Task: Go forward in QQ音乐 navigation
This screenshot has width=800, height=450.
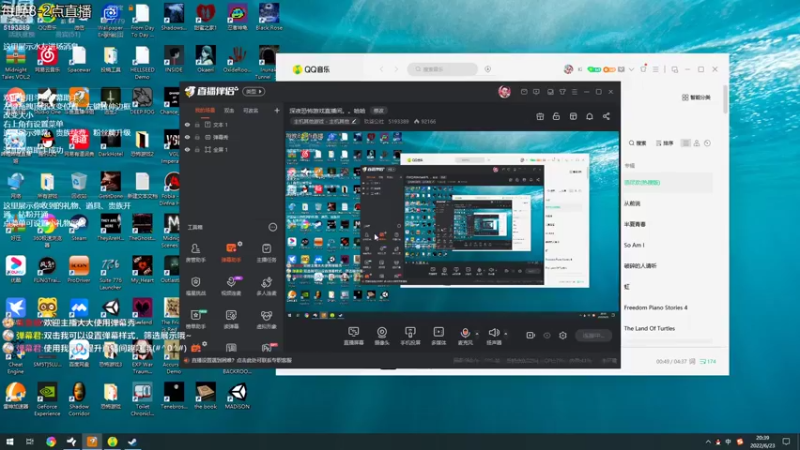Action: [396, 69]
